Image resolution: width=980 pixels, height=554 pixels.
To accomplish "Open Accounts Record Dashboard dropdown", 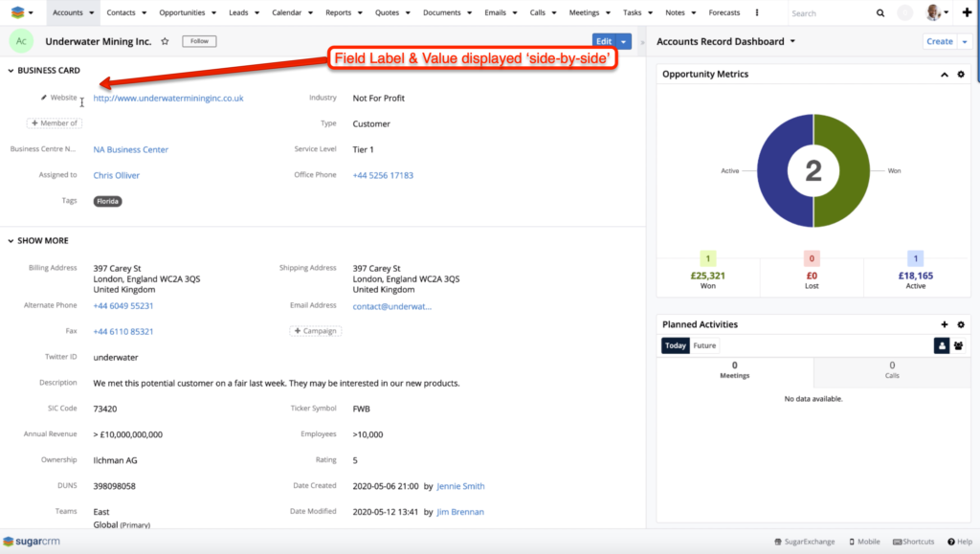I will [x=792, y=41].
